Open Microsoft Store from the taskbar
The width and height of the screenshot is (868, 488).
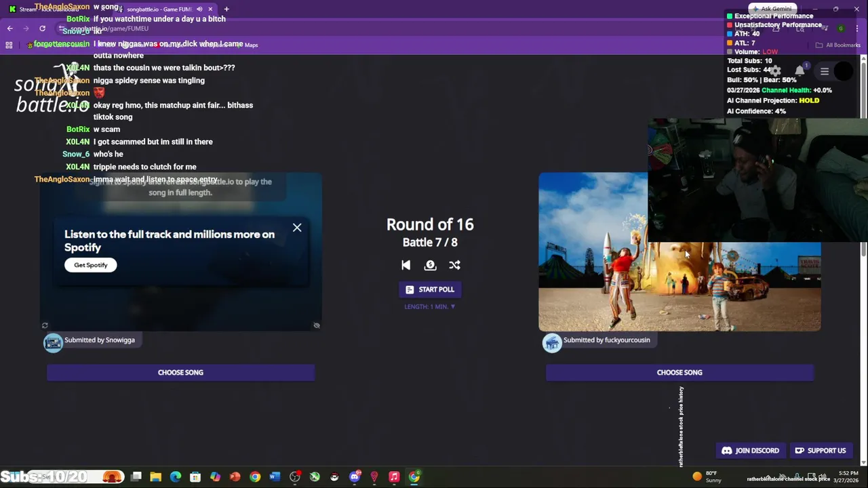coord(195,476)
